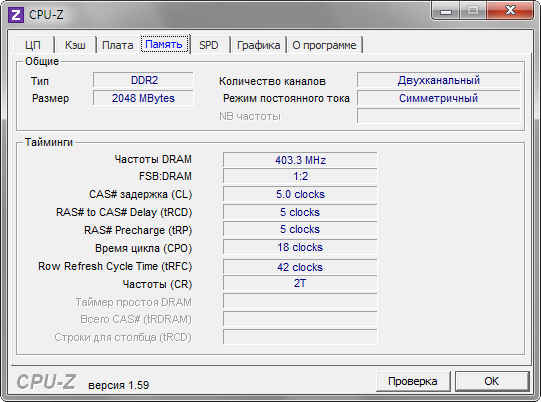
Task: Click the Симметричный mode field
Action: click(x=439, y=98)
